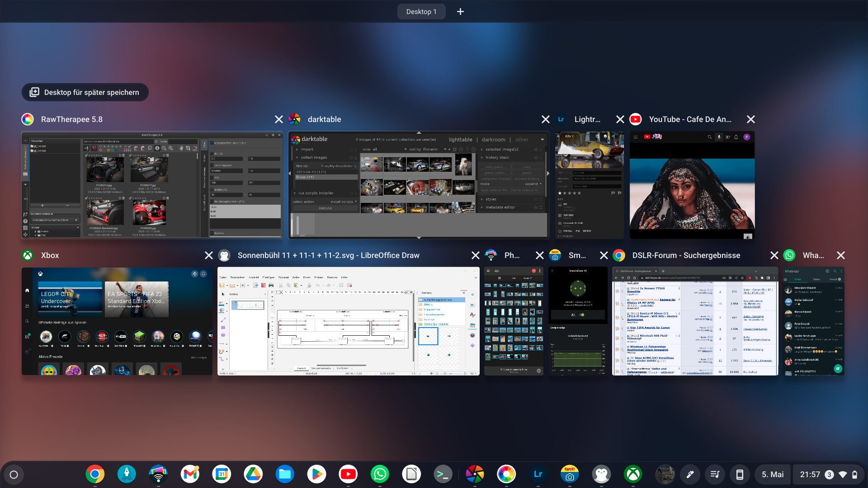The width and height of the screenshot is (868, 488).
Task: Open Google Drive shelf icon
Action: coord(253,474)
